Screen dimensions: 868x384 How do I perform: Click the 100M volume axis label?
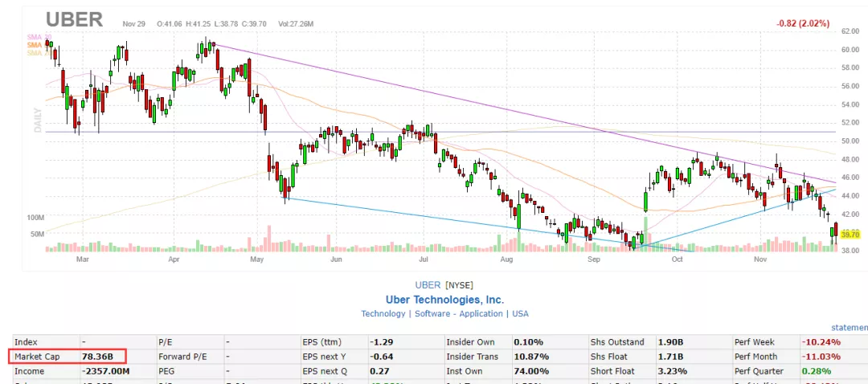(x=35, y=218)
